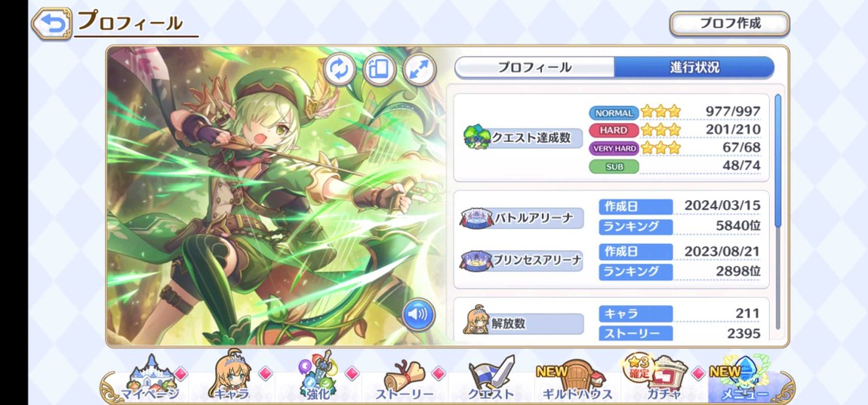Screen dimensions: 868x405
Task: Tap the character swap rotate icon
Action: [x=339, y=70]
